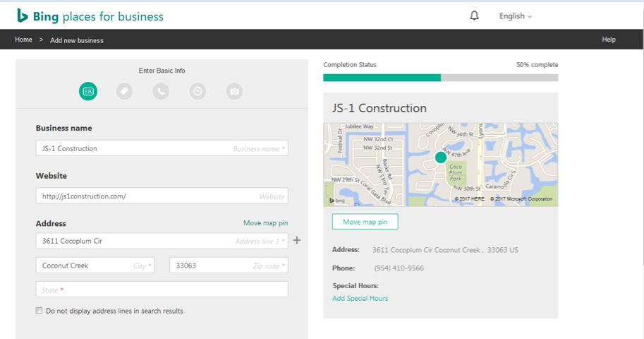Select the photos camera step icon
Screen dimensions: 644x339
[234, 91]
